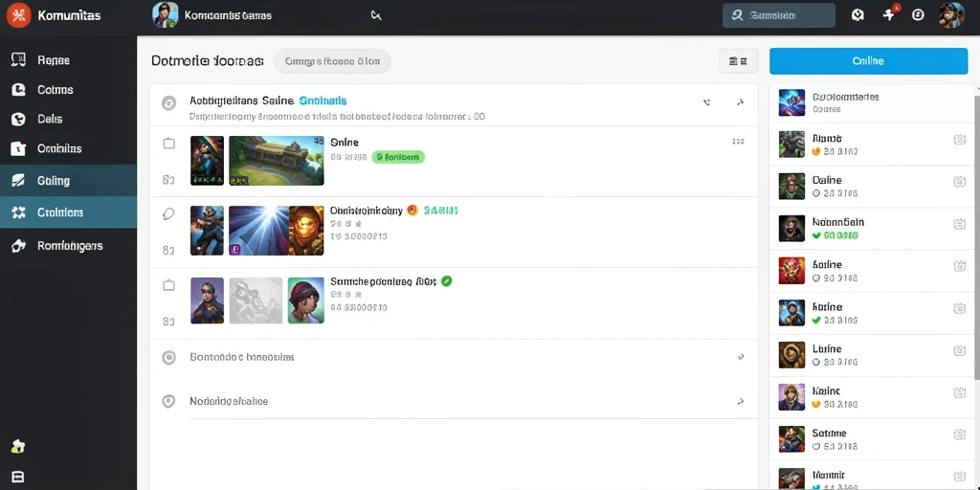980x490 pixels.
Task: Click the Delis sidebar icon
Action: click(x=18, y=119)
